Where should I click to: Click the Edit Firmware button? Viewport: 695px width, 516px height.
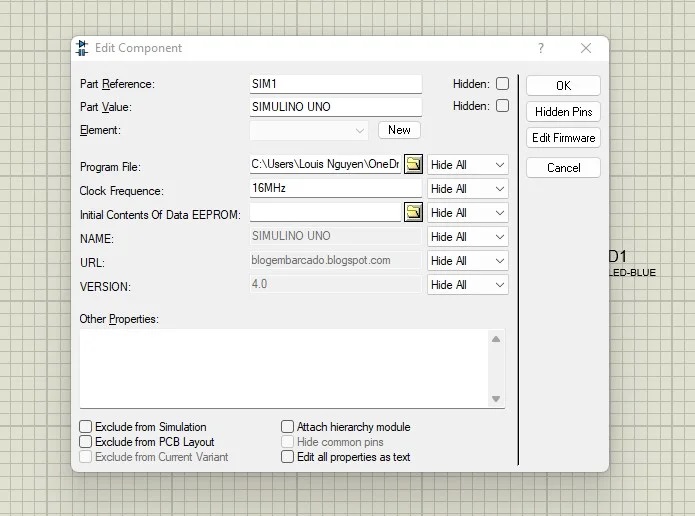(563, 138)
